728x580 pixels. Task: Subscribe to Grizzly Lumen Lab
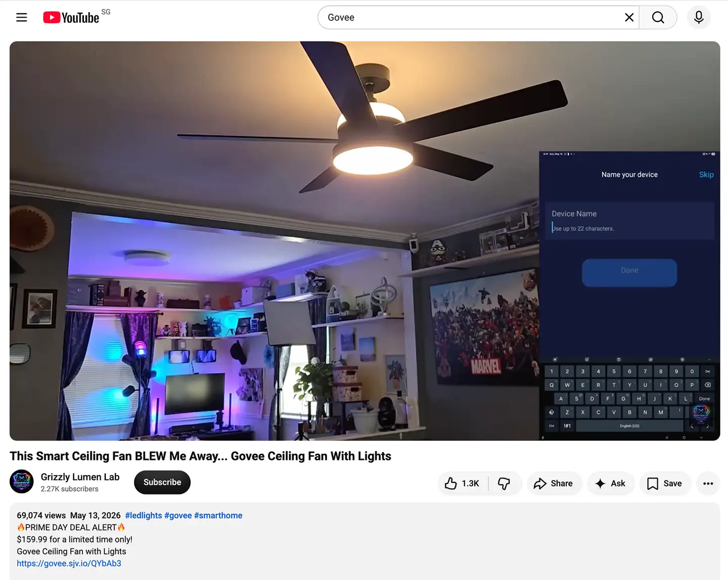coord(162,482)
